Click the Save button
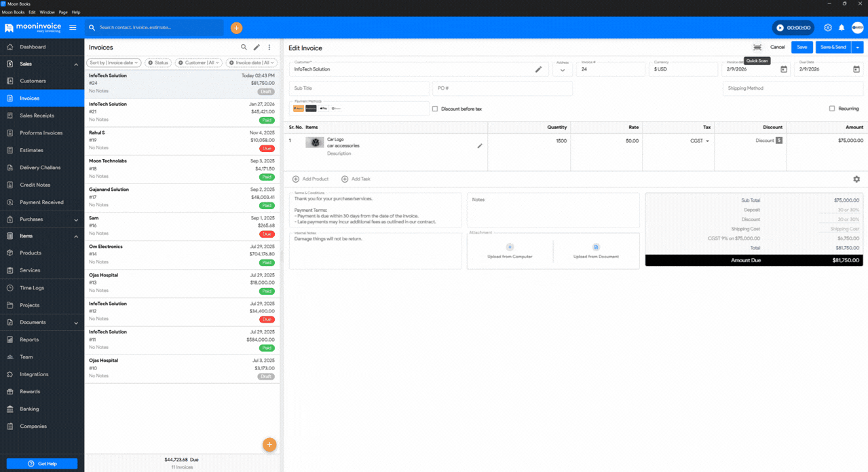Image resolution: width=868 pixels, height=472 pixels. [801, 48]
